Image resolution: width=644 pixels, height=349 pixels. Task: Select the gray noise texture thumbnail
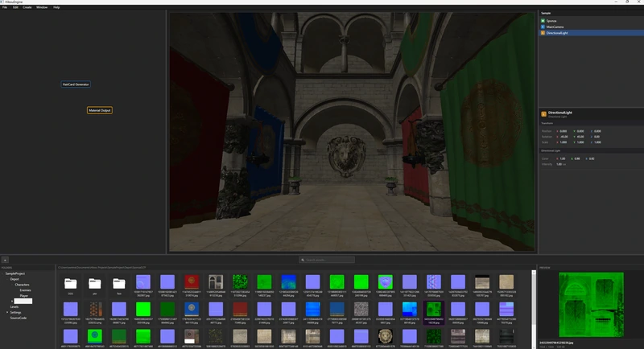(x=361, y=310)
